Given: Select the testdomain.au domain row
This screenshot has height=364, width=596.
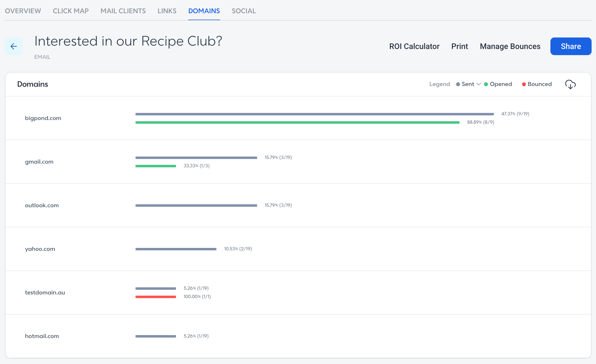Looking at the screenshot, I should pyautogui.click(x=298, y=292).
